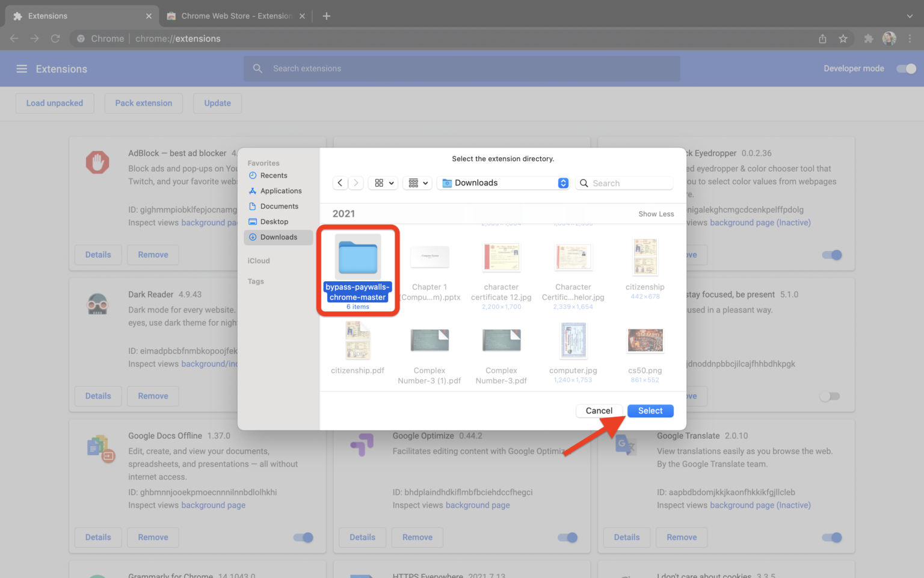Reload the page with refresh icon
This screenshot has width=924, height=578.
point(55,39)
